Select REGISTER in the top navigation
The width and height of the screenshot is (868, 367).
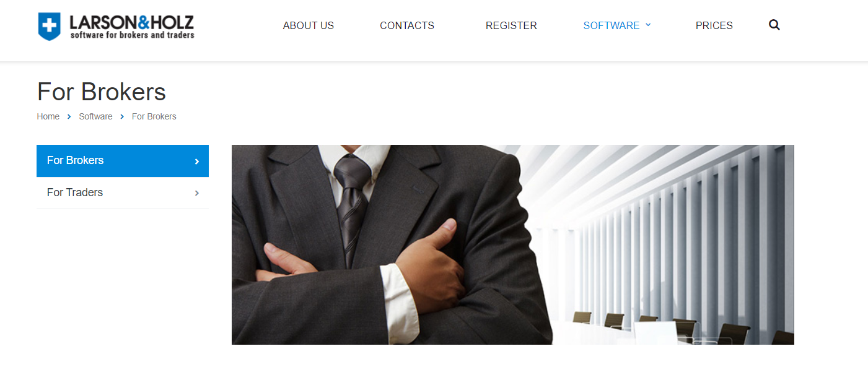[x=511, y=25]
